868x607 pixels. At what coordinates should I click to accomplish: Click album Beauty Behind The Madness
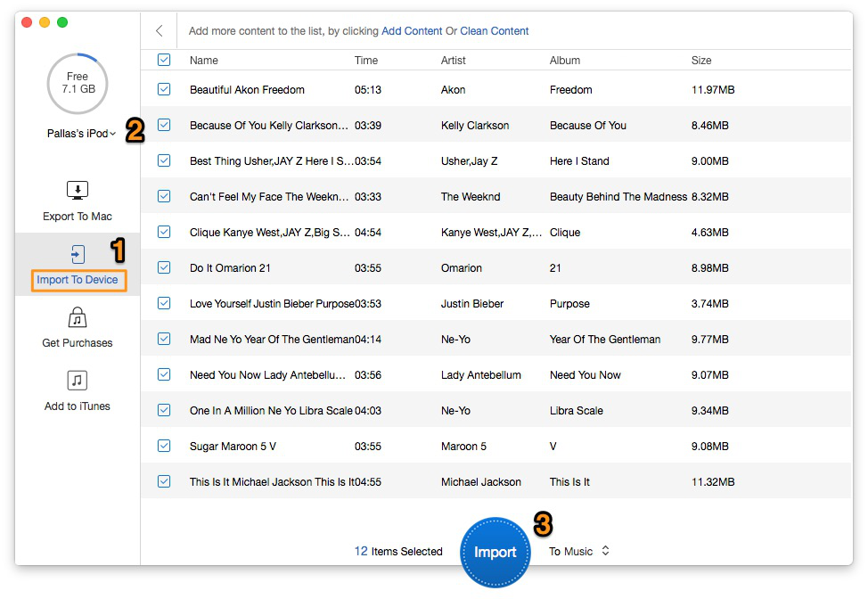(618, 197)
